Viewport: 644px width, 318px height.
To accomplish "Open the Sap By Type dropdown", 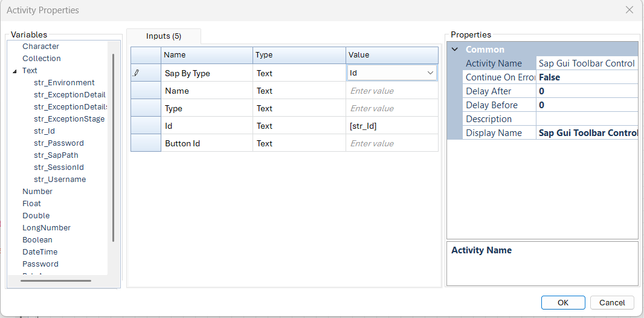I will pyautogui.click(x=430, y=73).
